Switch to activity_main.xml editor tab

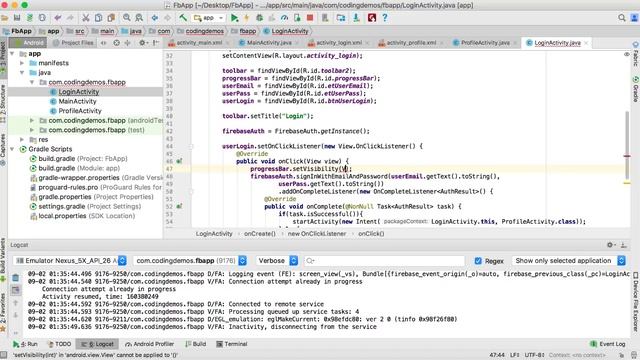tap(199, 43)
